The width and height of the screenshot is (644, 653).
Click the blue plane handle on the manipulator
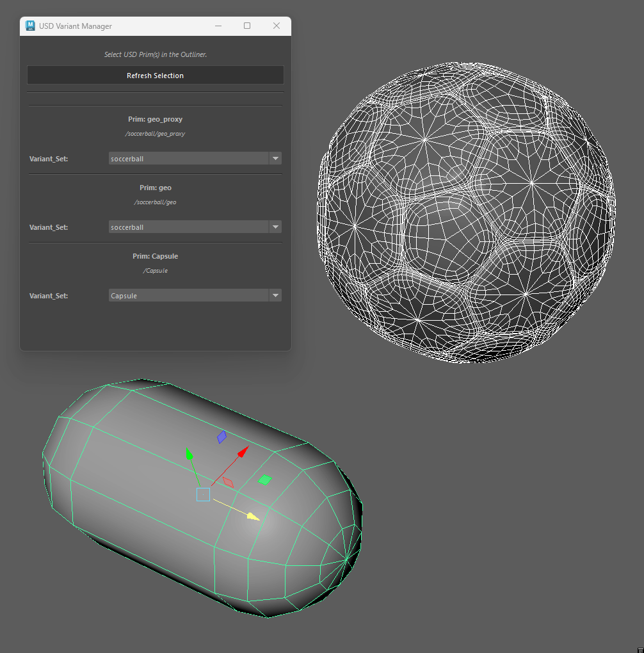click(x=222, y=437)
